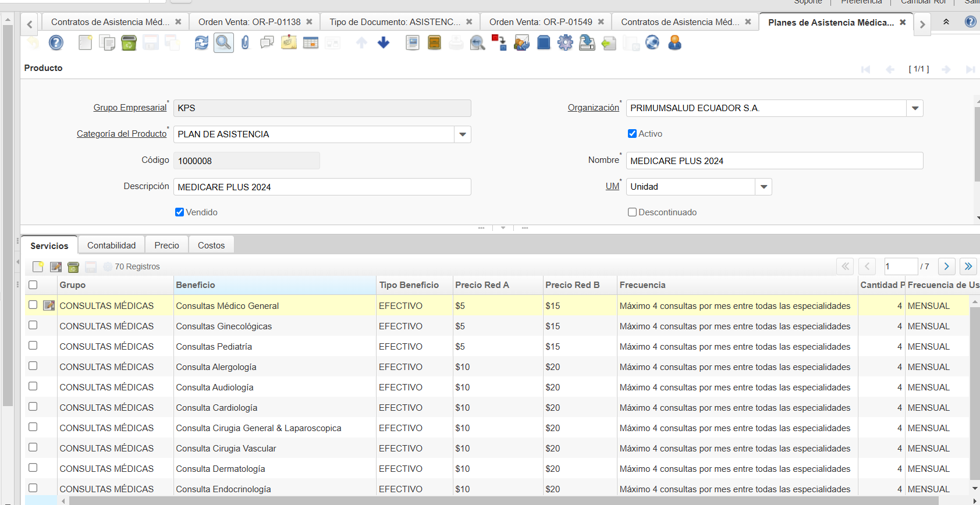The width and height of the screenshot is (980, 505).
Task: Open the Attachment paperclip icon
Action: [245, 42]
